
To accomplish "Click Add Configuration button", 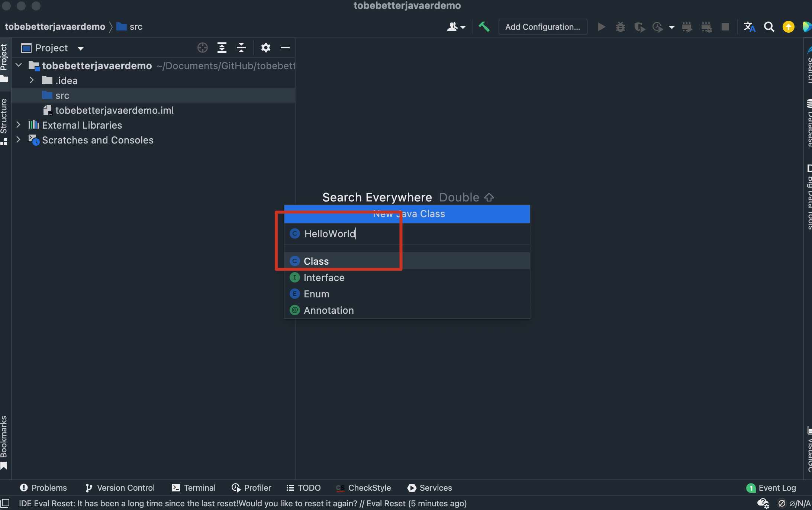I will click(x=542, y=27).
